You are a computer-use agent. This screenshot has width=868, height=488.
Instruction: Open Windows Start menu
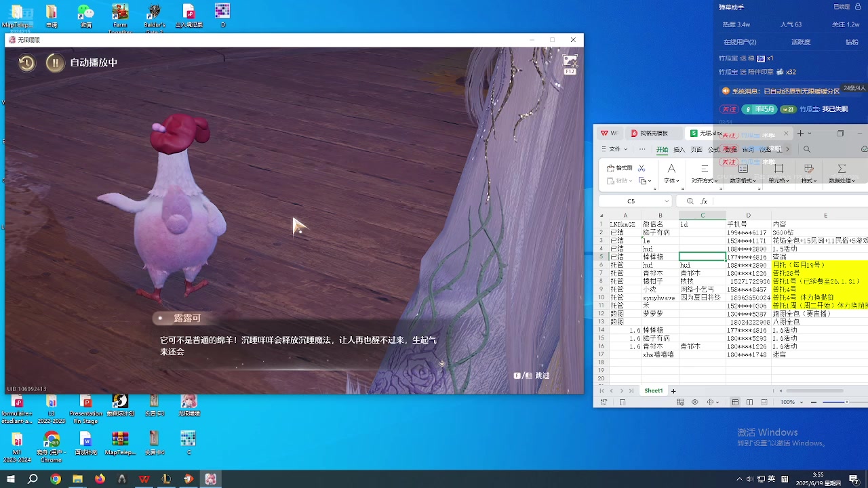tap(11, 479)
